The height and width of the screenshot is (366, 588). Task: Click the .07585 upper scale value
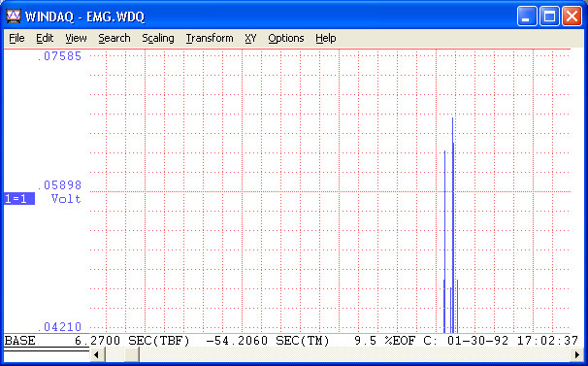tap(59, 56)
